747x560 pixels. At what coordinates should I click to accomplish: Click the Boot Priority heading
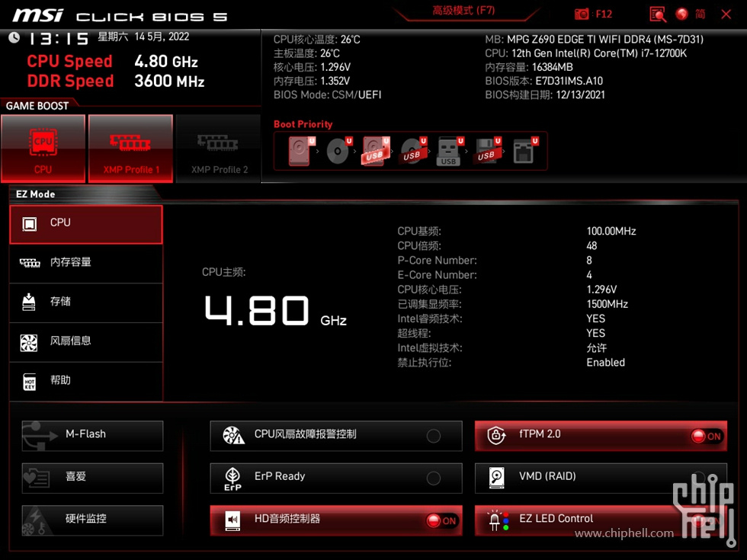pyautogui.click(x=303, y=124)
